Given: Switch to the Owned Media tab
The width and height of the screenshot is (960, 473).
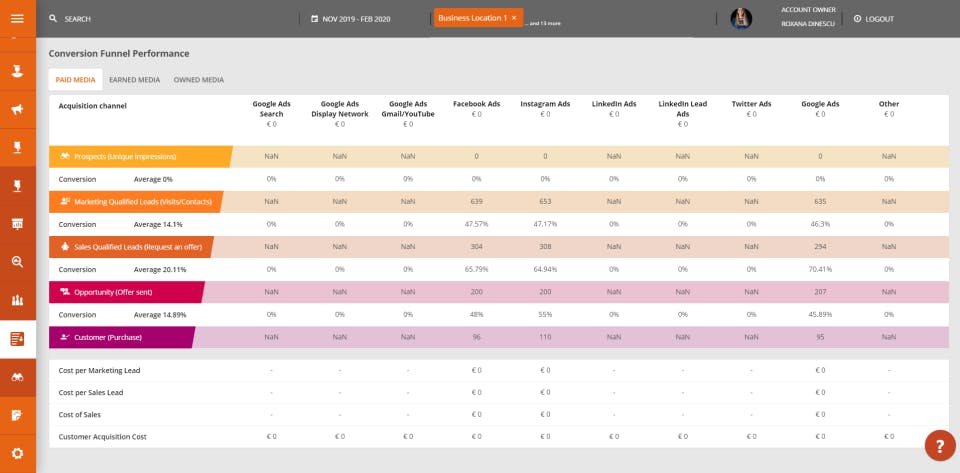Looking at the screenshot, I should pyautogui.click(x=198, y=80).
